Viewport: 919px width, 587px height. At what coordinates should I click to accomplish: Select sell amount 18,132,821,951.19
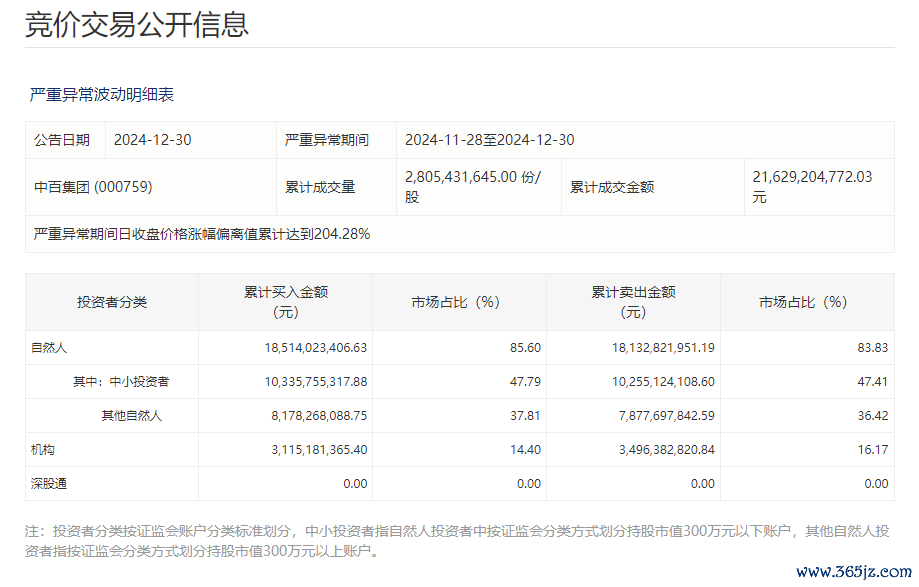663,348
